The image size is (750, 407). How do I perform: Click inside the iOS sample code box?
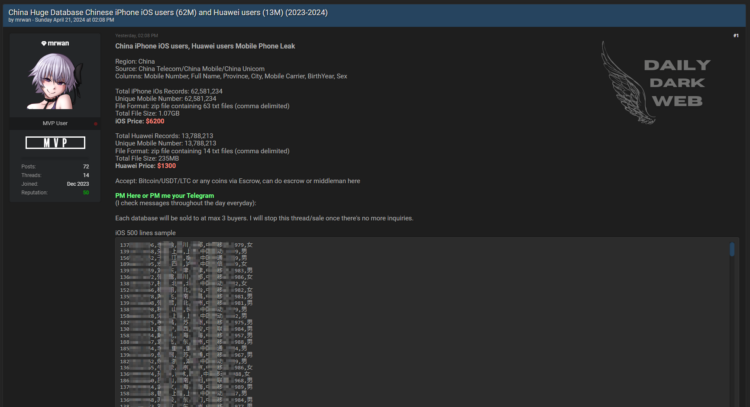coord(427,323)
